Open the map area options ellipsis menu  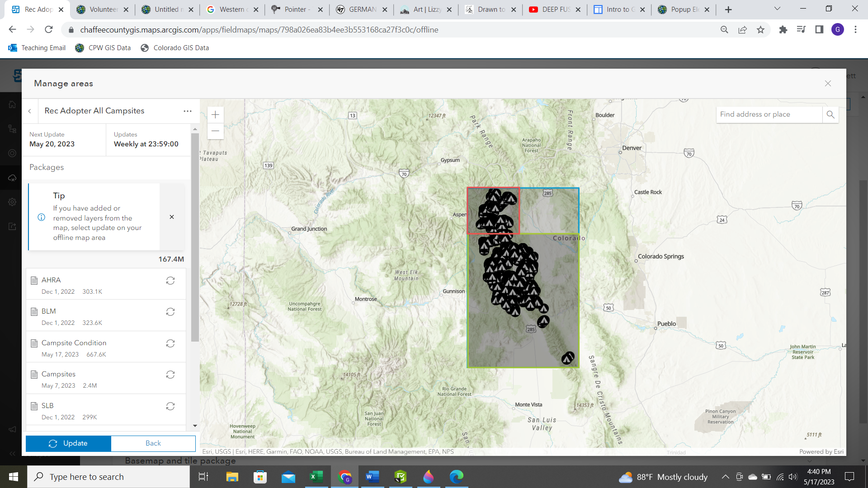click(188, 111)
